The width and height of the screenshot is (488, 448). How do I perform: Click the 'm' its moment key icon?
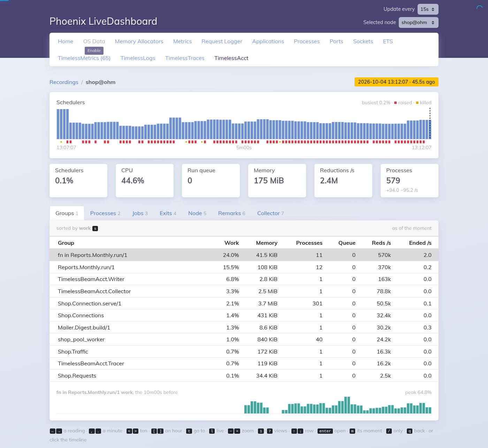point(352,431)
